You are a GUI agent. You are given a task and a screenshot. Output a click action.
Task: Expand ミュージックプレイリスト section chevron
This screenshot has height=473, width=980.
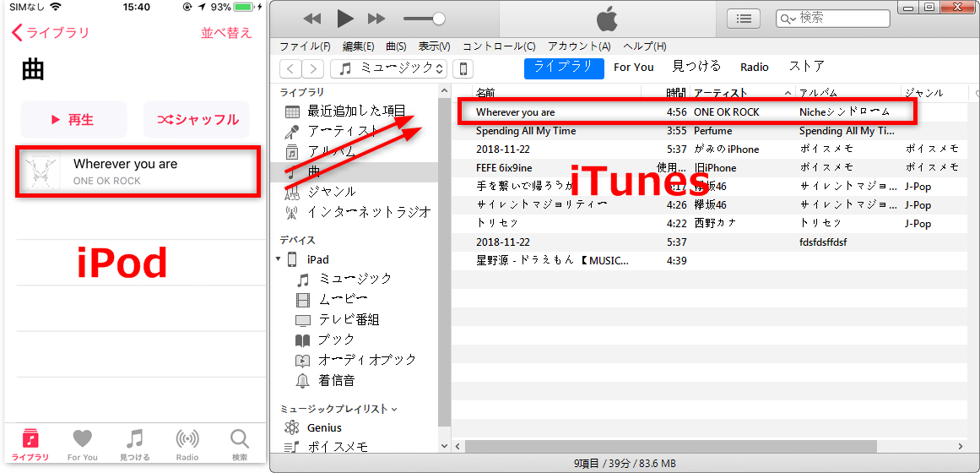pos(393,410)
